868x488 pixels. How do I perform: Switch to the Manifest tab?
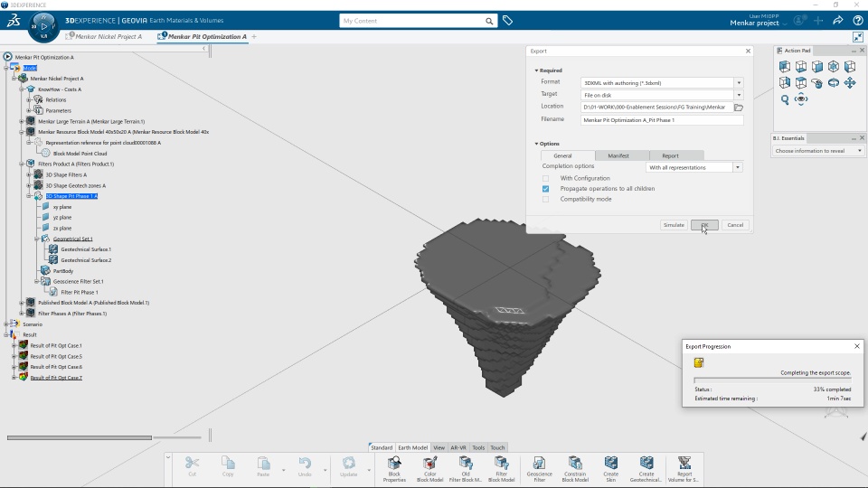618,156
